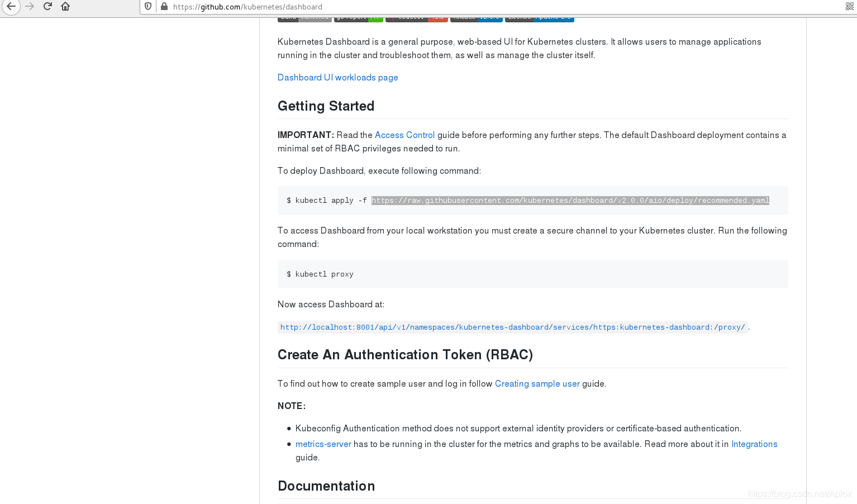Go back to the previous page
The height and width of the screenshot is (504, 857).
pyautogui.click(x=11, y=7)
